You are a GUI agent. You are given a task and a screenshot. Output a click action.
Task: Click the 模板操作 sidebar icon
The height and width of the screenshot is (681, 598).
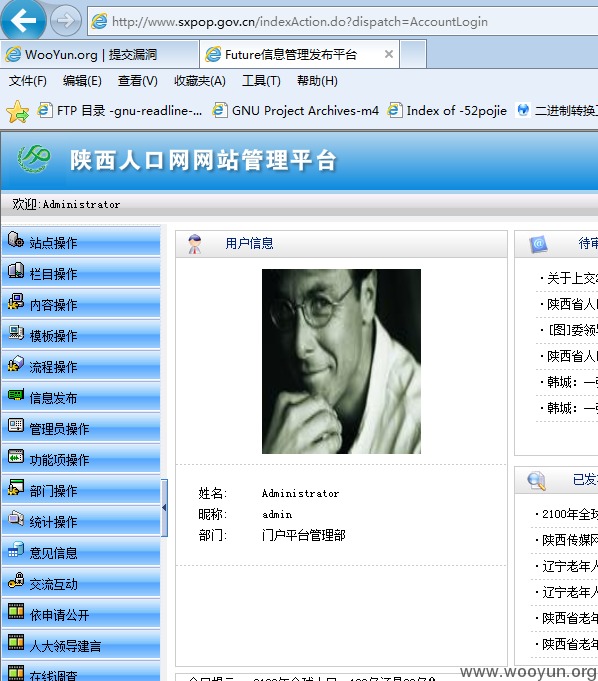point(16,332)
